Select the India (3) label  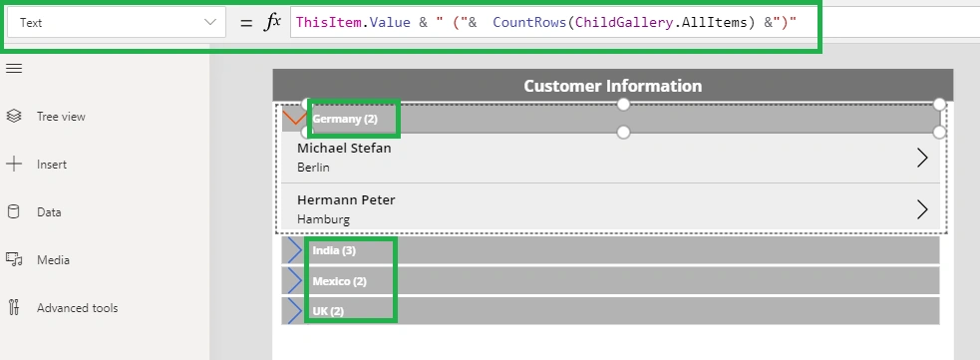pos(334,250)
